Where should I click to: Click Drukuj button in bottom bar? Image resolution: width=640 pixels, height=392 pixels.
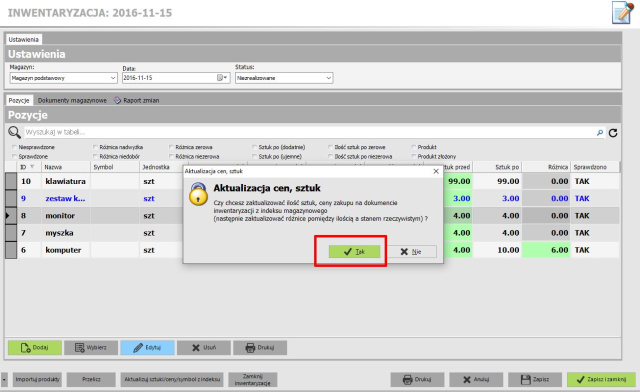(417, 379)
